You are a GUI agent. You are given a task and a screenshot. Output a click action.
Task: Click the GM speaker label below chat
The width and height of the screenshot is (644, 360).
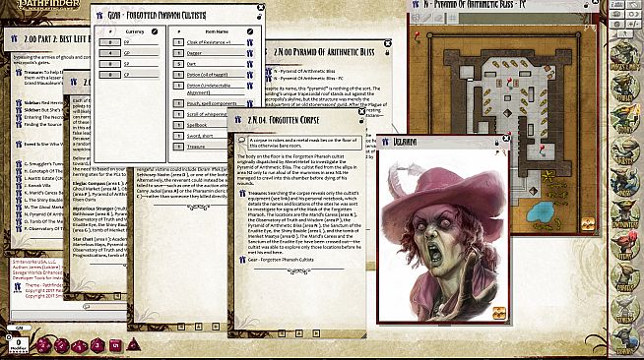19,328
